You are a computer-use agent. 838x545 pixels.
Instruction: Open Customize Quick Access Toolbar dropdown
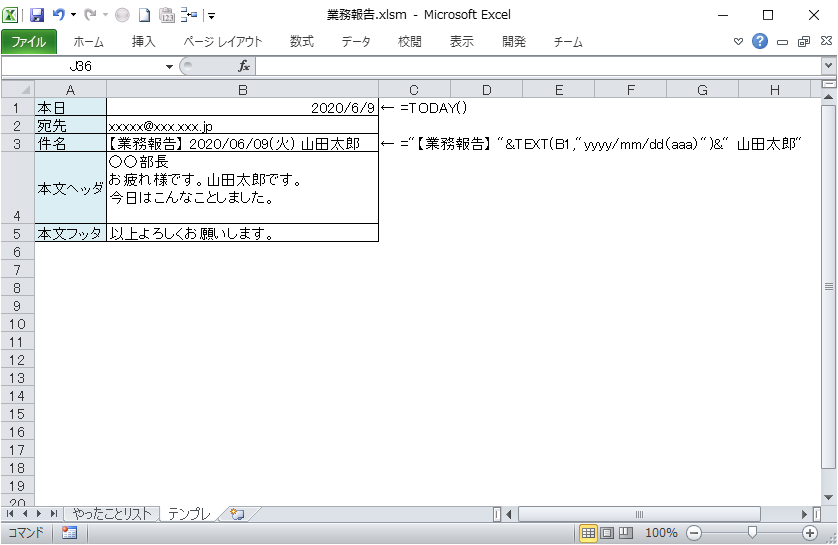pos(212,16)
